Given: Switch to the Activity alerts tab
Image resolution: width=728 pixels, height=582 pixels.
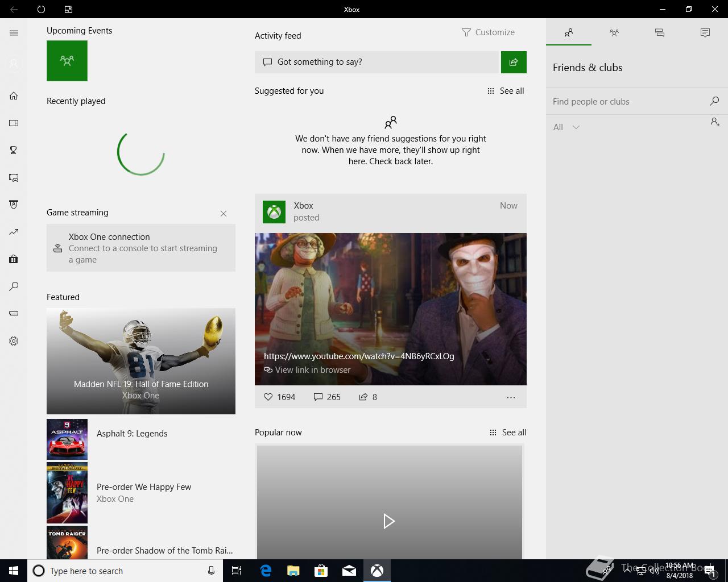Looking at the screenshot, I should tap(705, 33).
